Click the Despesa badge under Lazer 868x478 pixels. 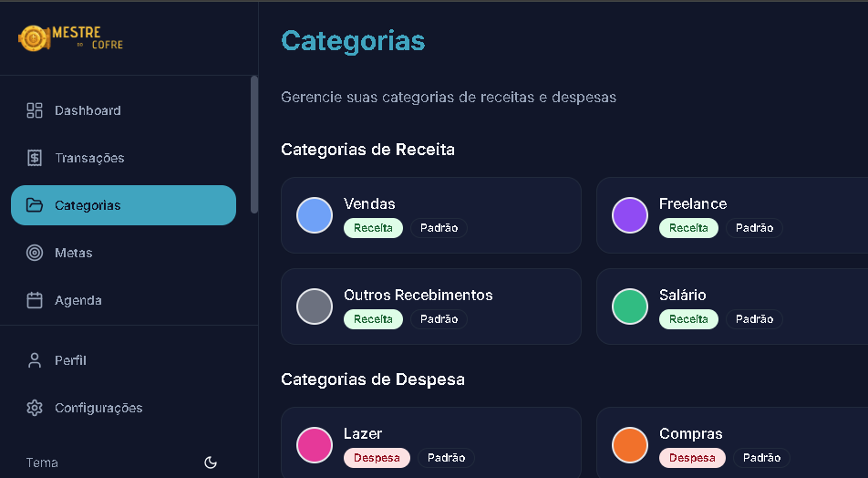[x=377, y=458]
